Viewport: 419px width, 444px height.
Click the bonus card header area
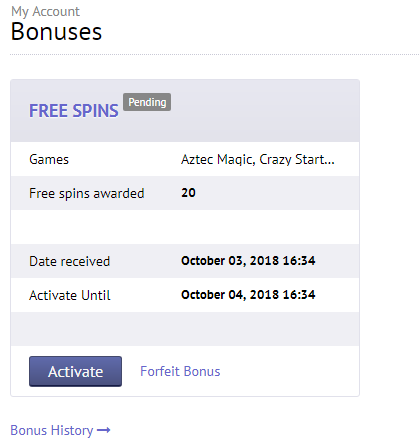click(x=185, y=111)
